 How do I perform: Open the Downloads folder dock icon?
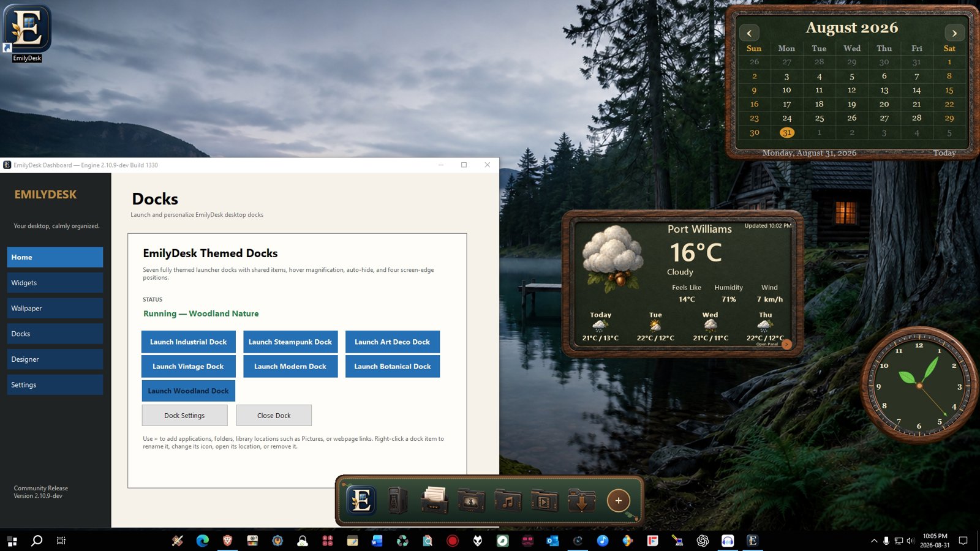tap(581, 501)
